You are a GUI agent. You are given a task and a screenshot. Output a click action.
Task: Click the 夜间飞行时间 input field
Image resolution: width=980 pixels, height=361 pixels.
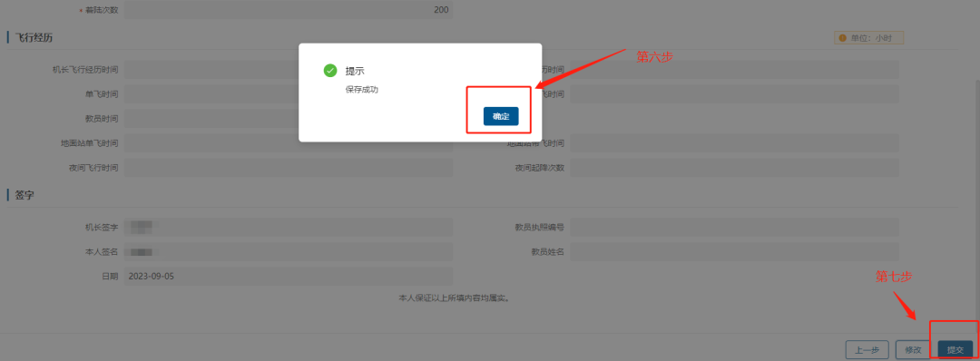click(289, 168)
